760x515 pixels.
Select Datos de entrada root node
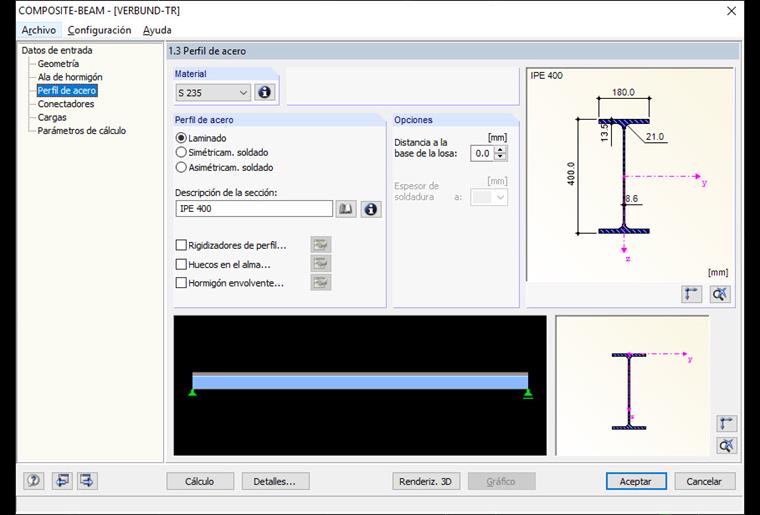(x=57, y=50)
